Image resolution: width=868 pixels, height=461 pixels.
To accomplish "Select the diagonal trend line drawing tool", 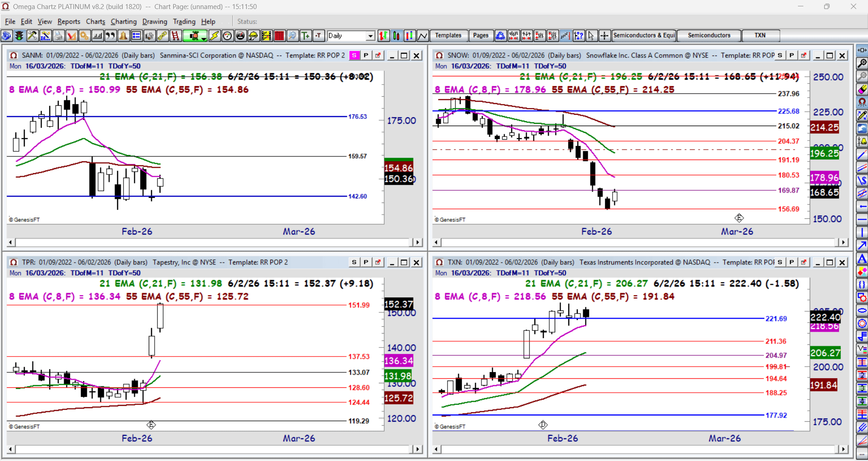I will pyautogui.click(x=862, y=155).
